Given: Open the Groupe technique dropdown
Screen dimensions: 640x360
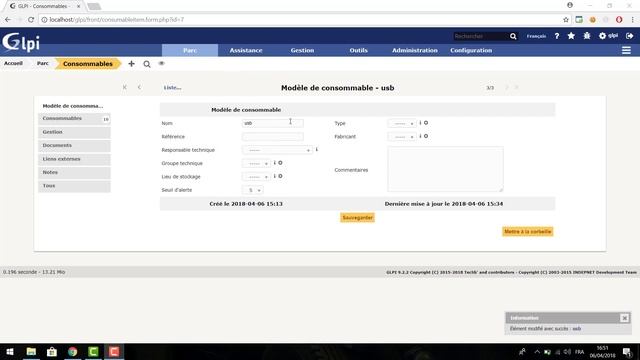Looking at the screenshot, I should coord(256,163).
